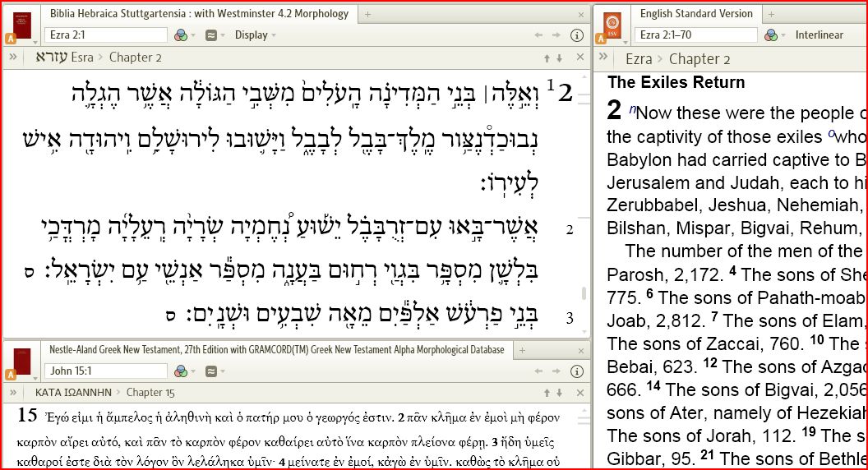Go forward in Biblia Hebraica panel history
This screenshot has height=470, width=868.
pyautogui.click(x=556, y=35)
